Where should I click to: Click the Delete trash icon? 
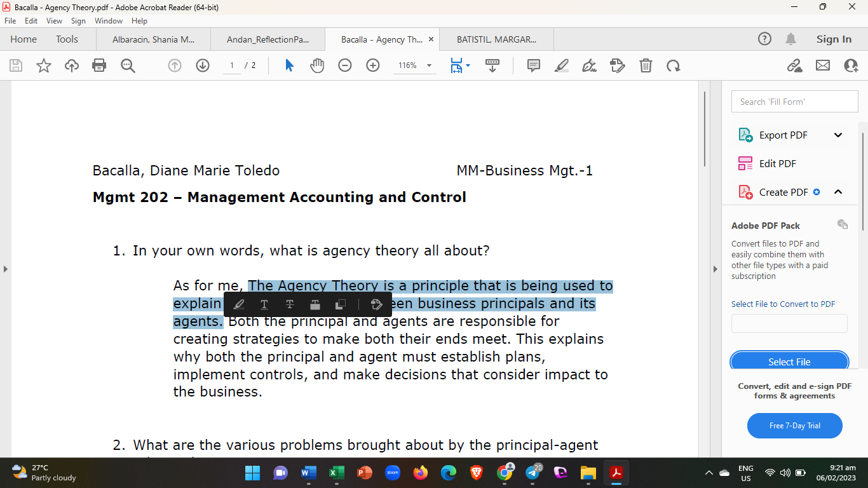646,65
